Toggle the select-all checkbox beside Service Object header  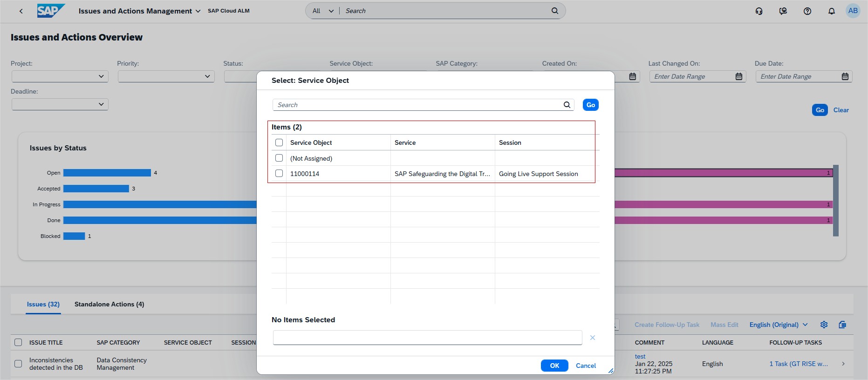279,142
